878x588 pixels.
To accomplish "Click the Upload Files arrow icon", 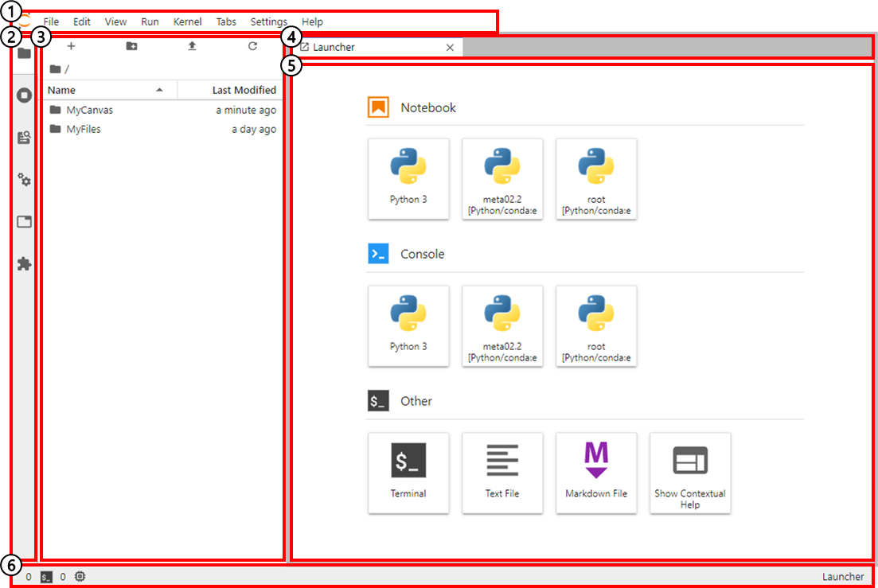I will [192, 46].
